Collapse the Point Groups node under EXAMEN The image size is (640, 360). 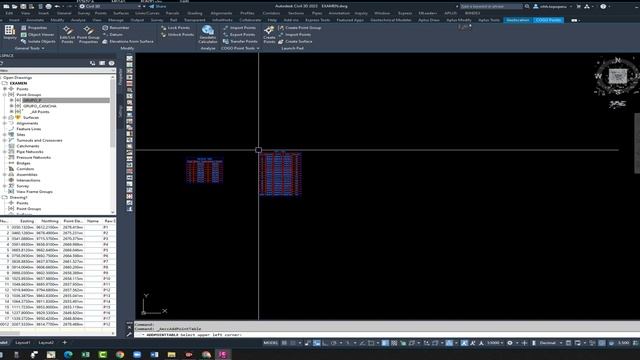tap(5, 95)
